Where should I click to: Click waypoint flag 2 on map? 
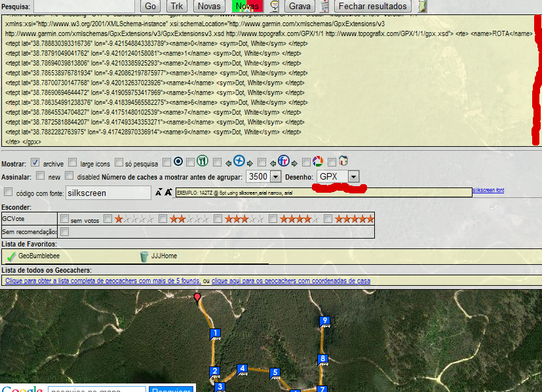click(215, 372)
